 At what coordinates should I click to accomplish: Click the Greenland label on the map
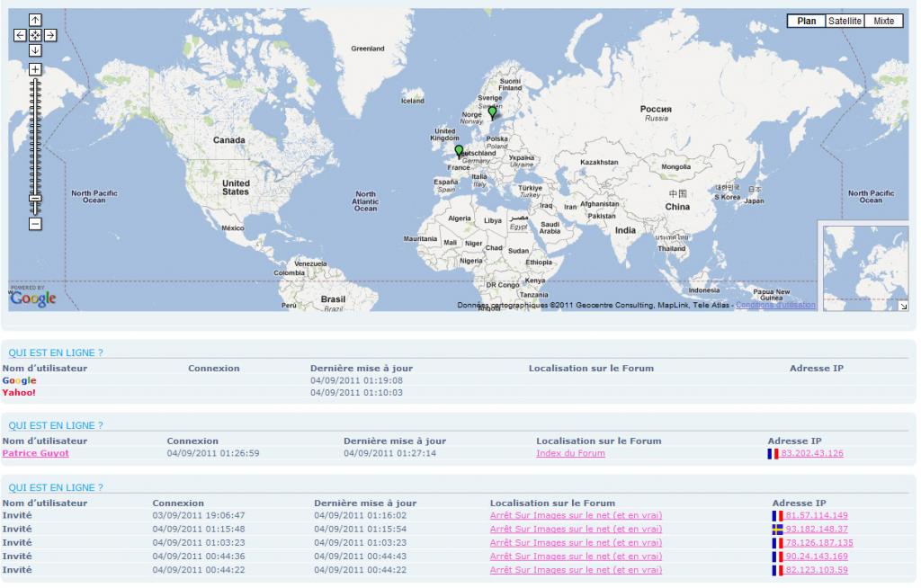[x=368, y=49]
